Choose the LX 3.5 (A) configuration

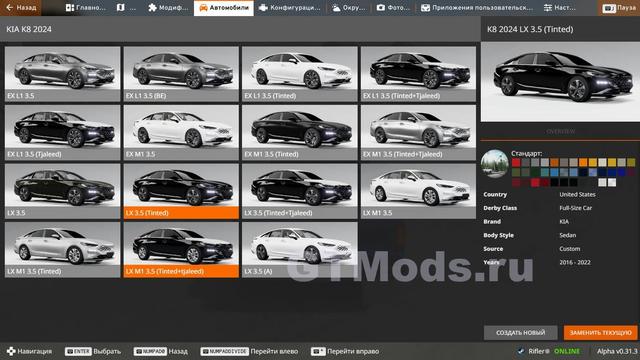point(300,249)
